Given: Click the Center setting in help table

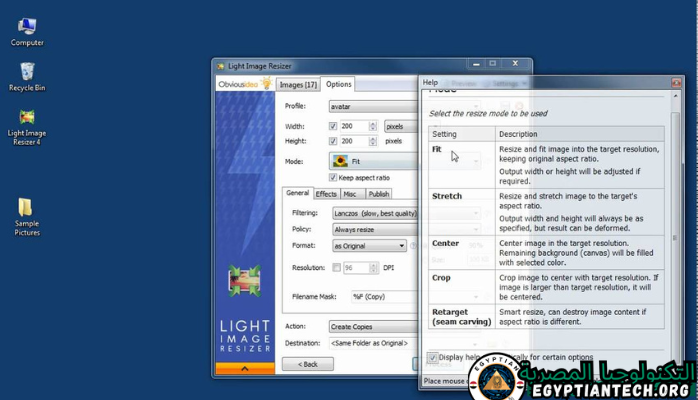Looking at the screenshot, I should (x=445, y=243).
